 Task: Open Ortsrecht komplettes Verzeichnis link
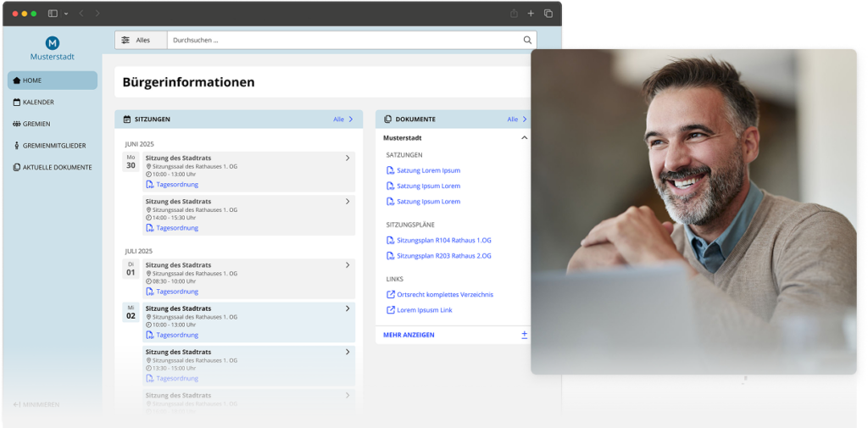click(444, 294)
